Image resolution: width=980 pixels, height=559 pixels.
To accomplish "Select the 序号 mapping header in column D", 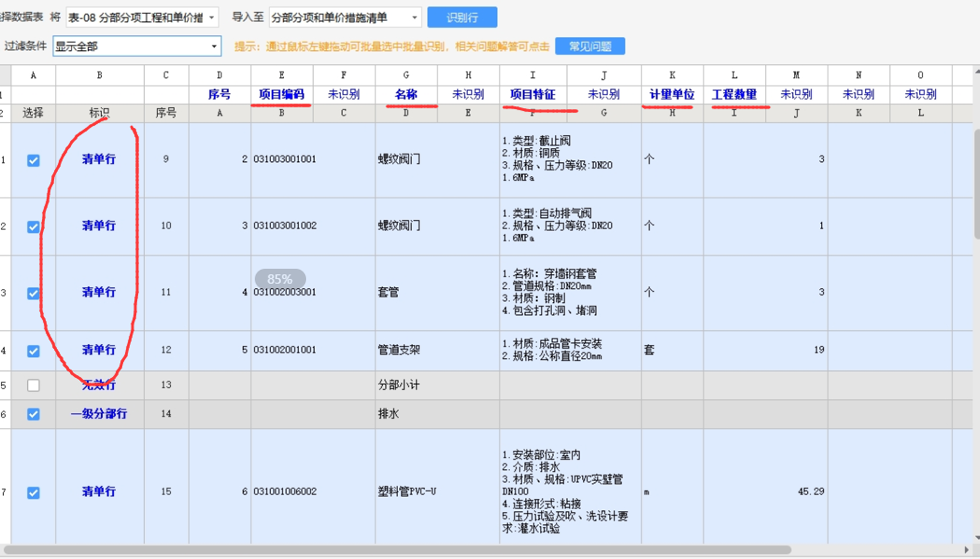I will click(x=219, y=94).
